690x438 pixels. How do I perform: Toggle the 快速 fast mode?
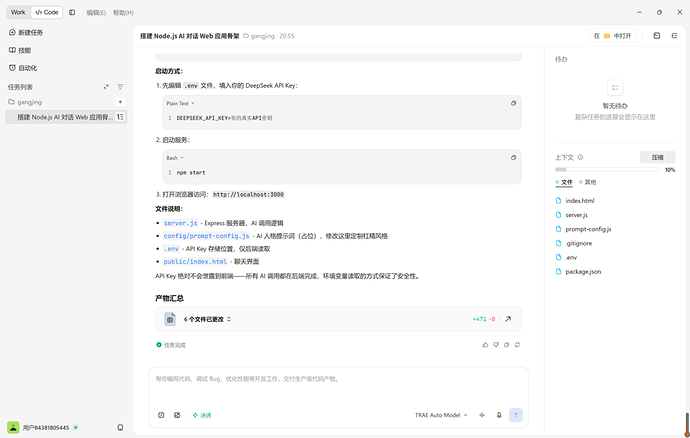point(202,415)
